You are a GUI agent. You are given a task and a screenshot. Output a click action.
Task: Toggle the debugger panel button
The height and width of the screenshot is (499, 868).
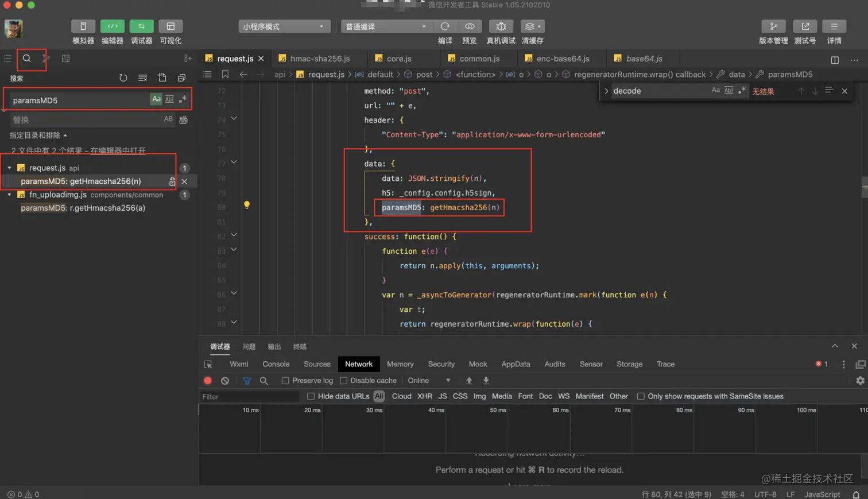pos(141,26)
